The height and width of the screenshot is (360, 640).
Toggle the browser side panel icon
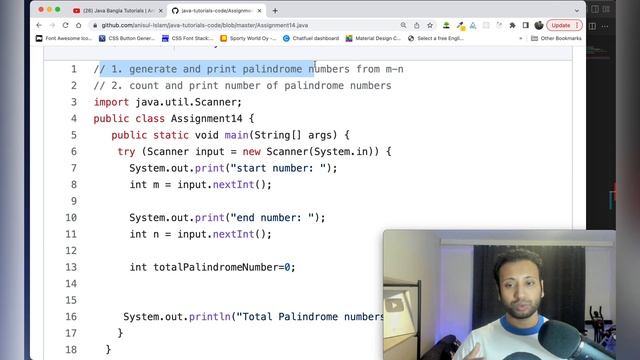[525, 25]
